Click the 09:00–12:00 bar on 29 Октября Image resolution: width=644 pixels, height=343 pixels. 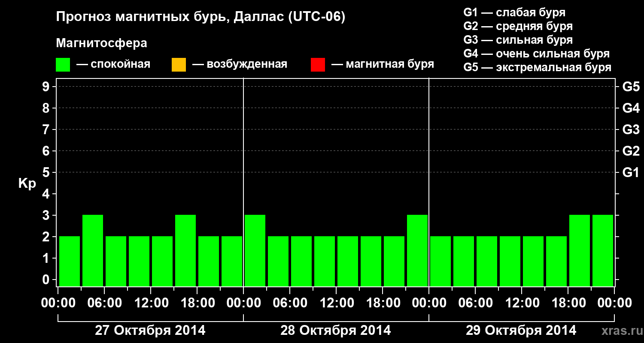[510, 261]
